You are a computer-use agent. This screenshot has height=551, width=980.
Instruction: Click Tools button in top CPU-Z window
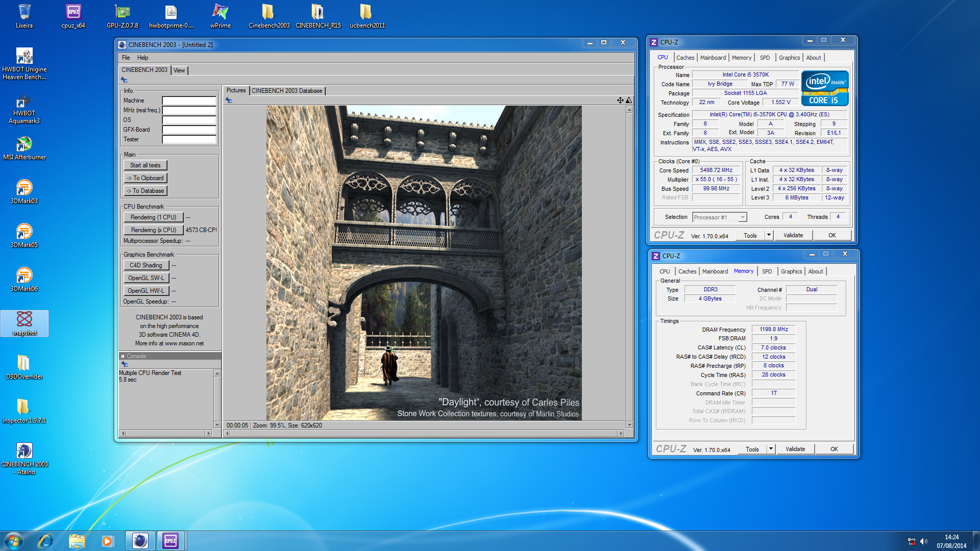click(x=750, y=235)
